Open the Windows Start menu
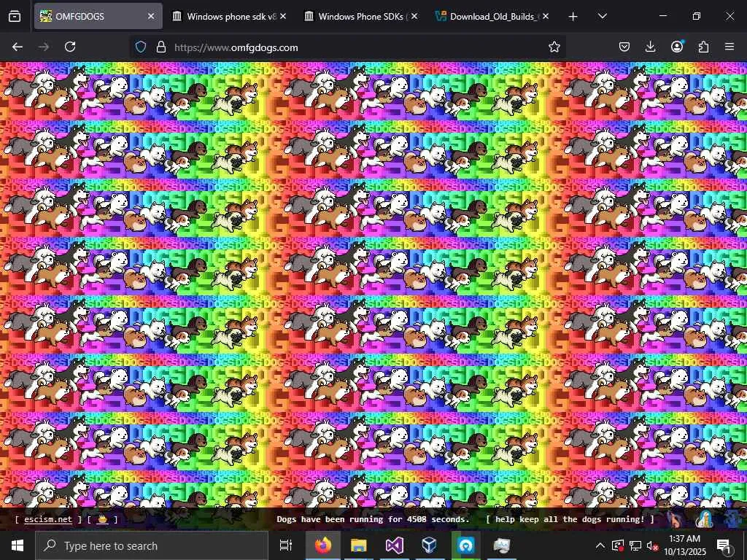This screenshot has width=747, height=560. click(18, 545)
